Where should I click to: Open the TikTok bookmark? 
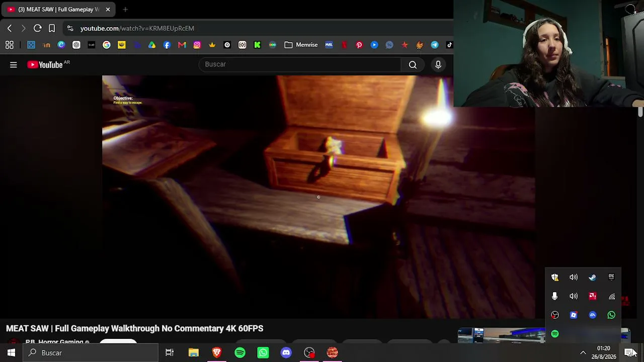click(x=449, y=45)
